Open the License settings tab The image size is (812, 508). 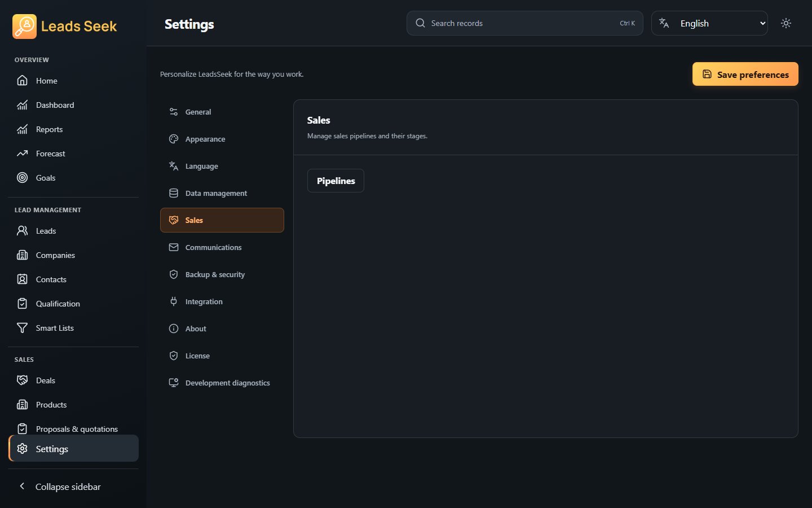tap(222, 356)
